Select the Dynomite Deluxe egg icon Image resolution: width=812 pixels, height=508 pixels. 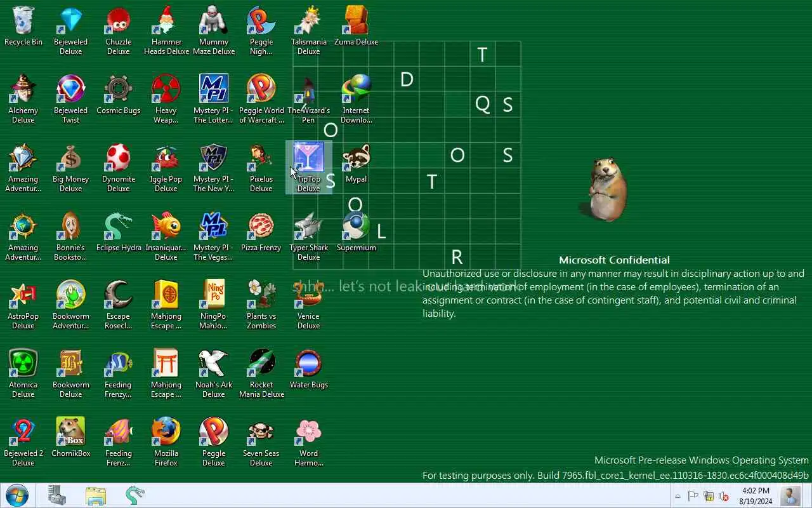tap(119, 168)
